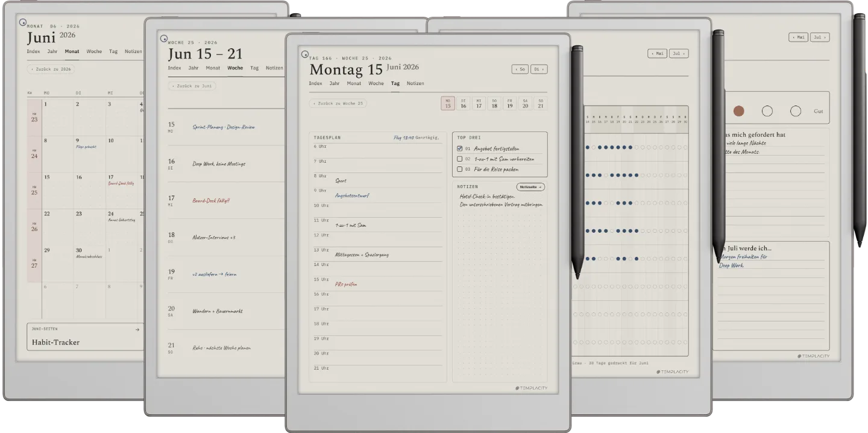Viewport: 868px width, 433px height.
Task: Tap the 'Angebotsentwurf' entry at 9 Uhr
Action: click(x=353, y=195)
